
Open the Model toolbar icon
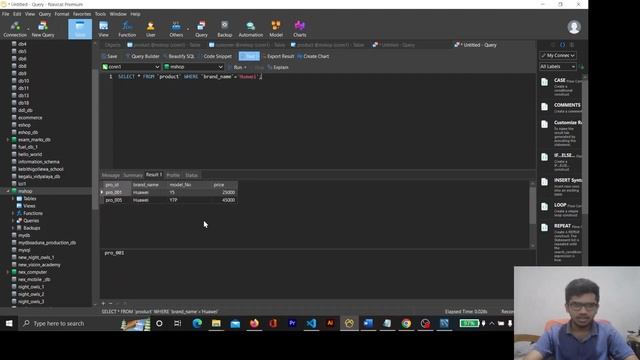point(276,29)
